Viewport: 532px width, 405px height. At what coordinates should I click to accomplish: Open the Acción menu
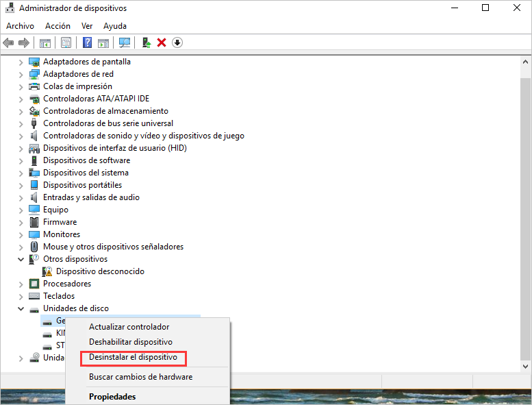coord(58,25)
